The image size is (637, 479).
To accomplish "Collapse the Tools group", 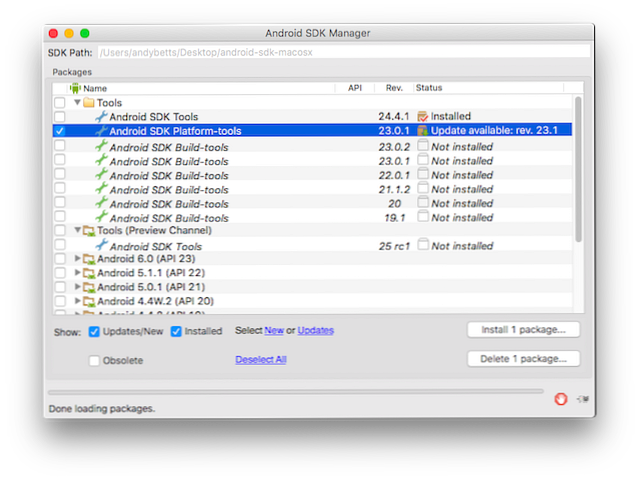I will [77, 103].
